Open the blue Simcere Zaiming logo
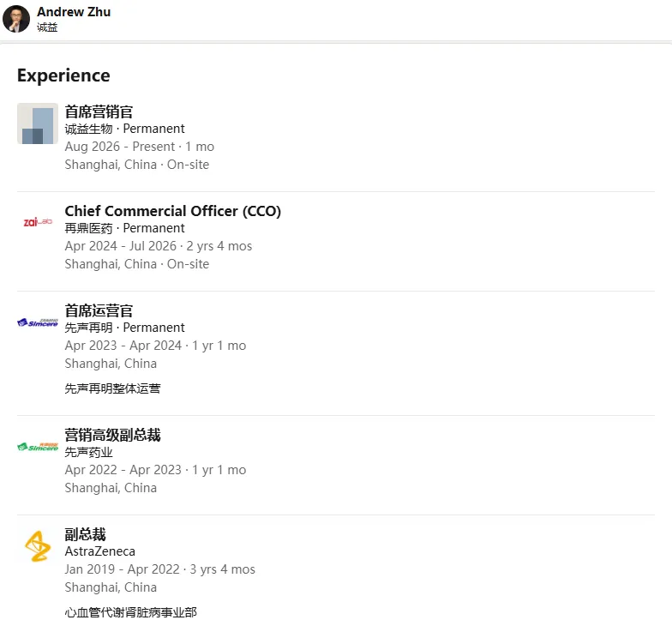 point(38,322)
